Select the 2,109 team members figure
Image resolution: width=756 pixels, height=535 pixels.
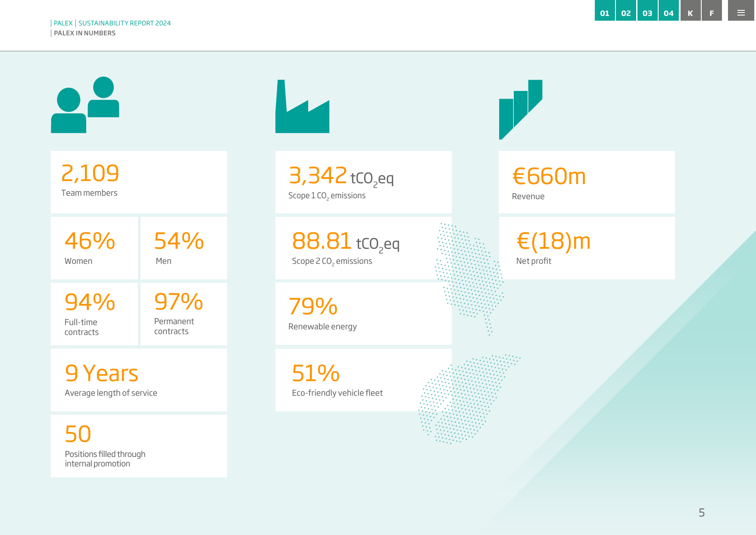tap(90, 173)
